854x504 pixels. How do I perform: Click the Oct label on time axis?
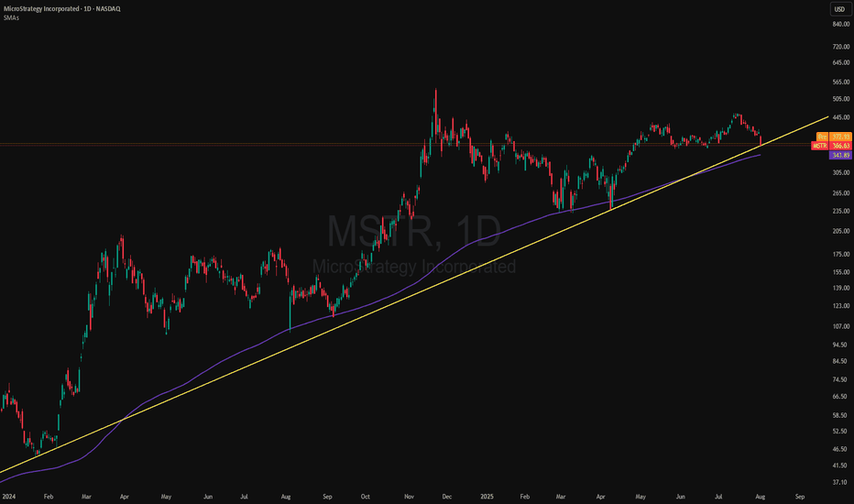365,497
